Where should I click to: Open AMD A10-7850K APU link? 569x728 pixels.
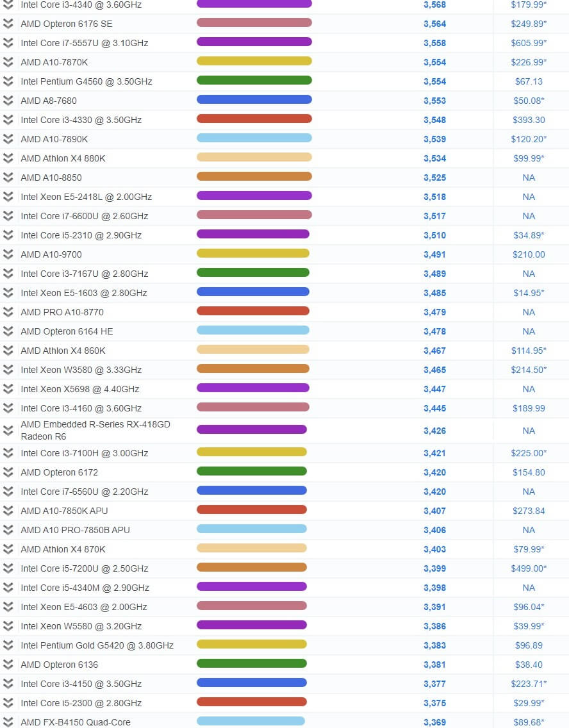coord(64,511)
